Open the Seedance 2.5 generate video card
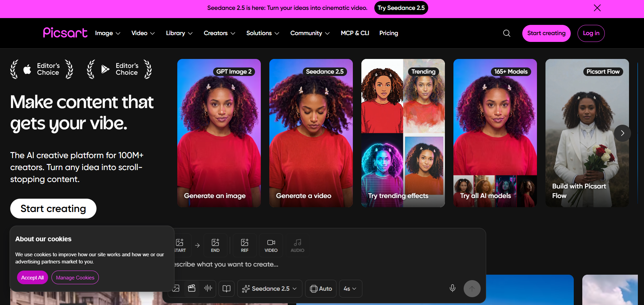The height and width of the screenshot is (305, 644). click(x=311, y=133)
